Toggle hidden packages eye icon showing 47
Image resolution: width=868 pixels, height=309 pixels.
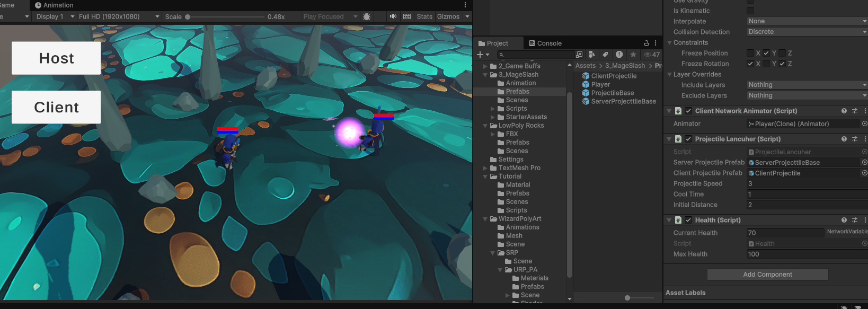tap(652, 55)
